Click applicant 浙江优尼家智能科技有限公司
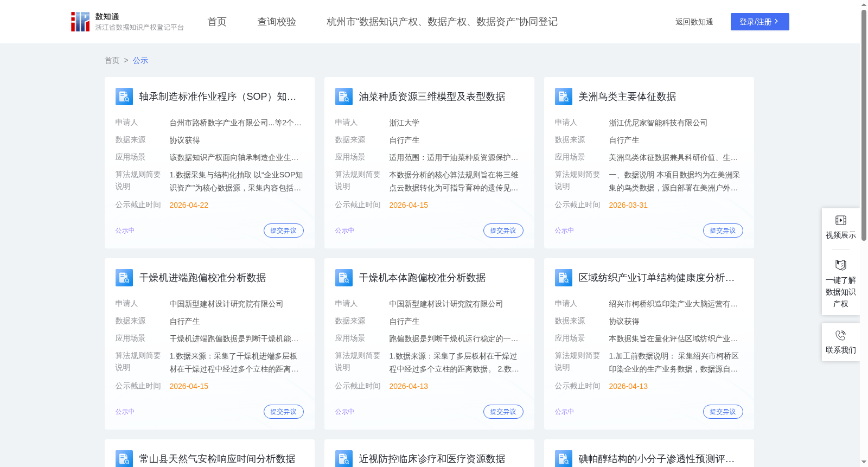868x467 pixels. pyautogui.click(x=658, y=123)
